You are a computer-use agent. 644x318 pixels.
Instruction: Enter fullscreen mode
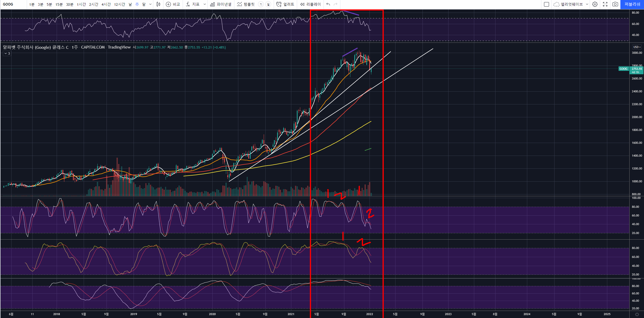605,4
